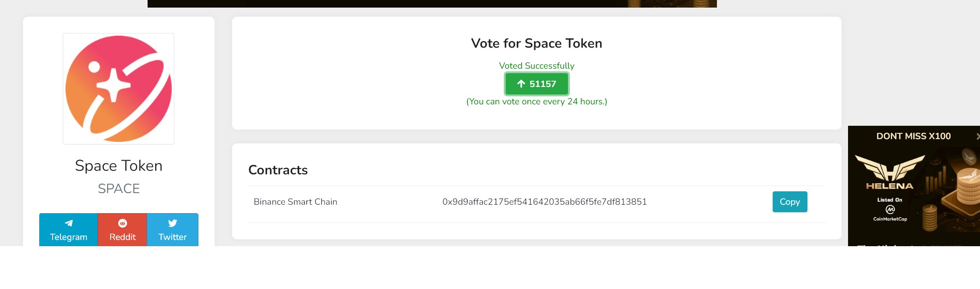Image resolution: width=980 pixels, height=289 pixels.
Task: Click the "DONT MISS X100" ad headline
Action: pyautogui.click(x=913, y=136)
